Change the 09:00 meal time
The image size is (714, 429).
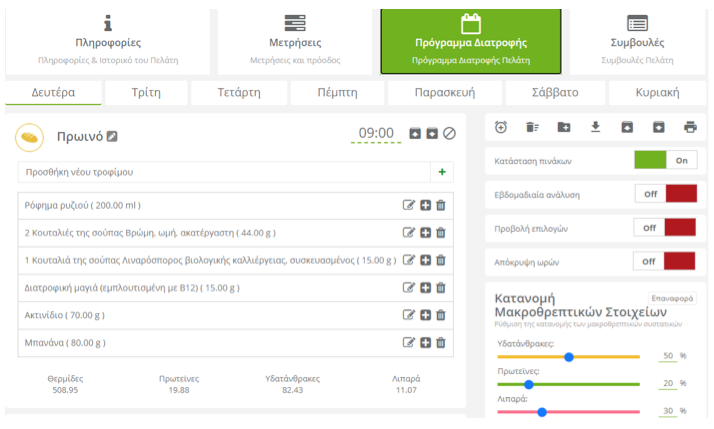(x=376, y=133)
